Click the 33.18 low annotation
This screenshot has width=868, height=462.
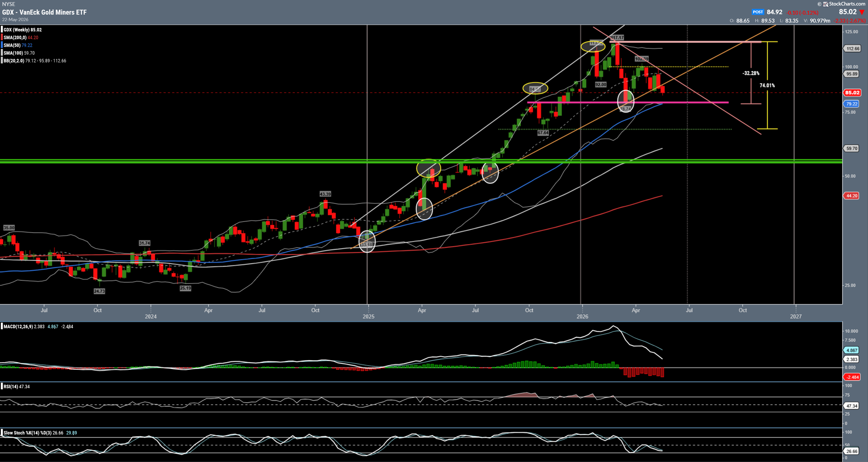(x=367, y=245)
